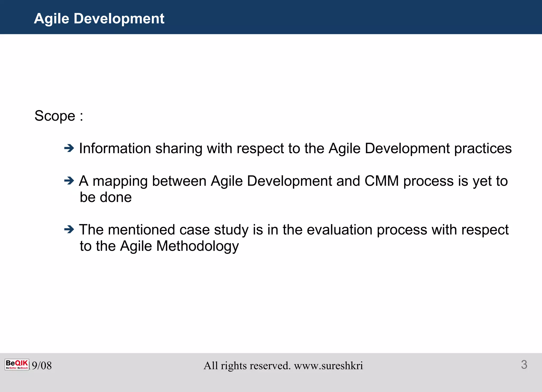Click the word 'Methodology' in the last line

[197, 246]
